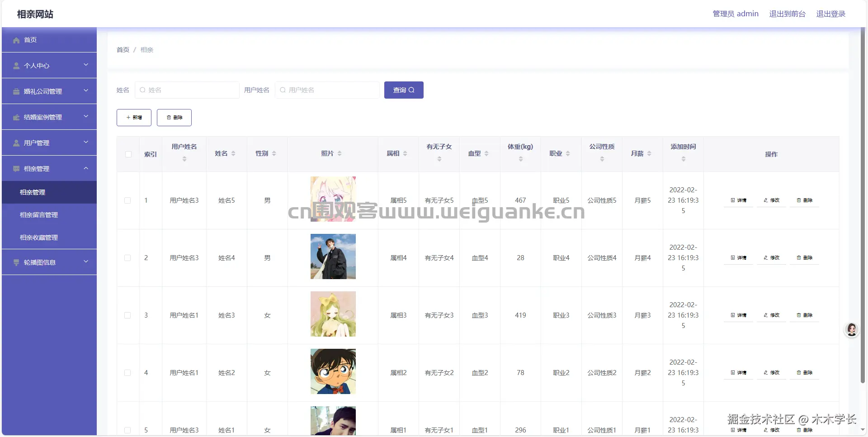Viewport: 868px width, 437px height.
Task: Sort table by 用户姓名 column sort icon
Action: tap(184, 159)
